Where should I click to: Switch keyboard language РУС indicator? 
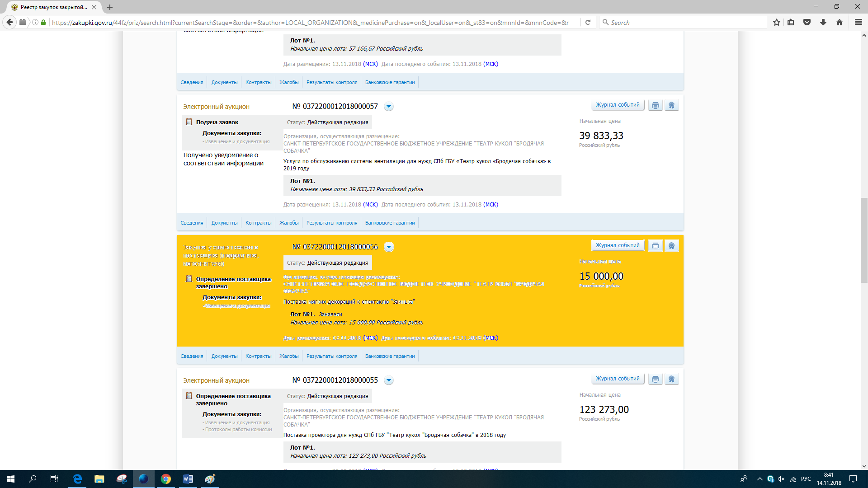coord(806,479)
